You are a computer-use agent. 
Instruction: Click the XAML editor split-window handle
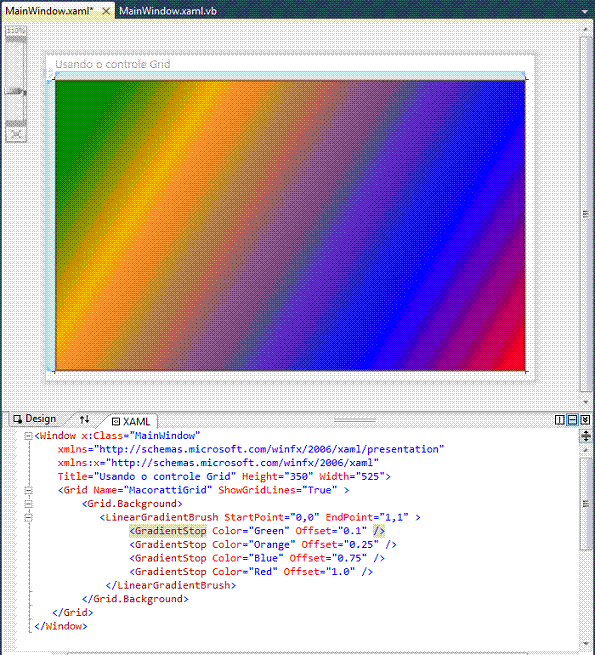point(585,436)
